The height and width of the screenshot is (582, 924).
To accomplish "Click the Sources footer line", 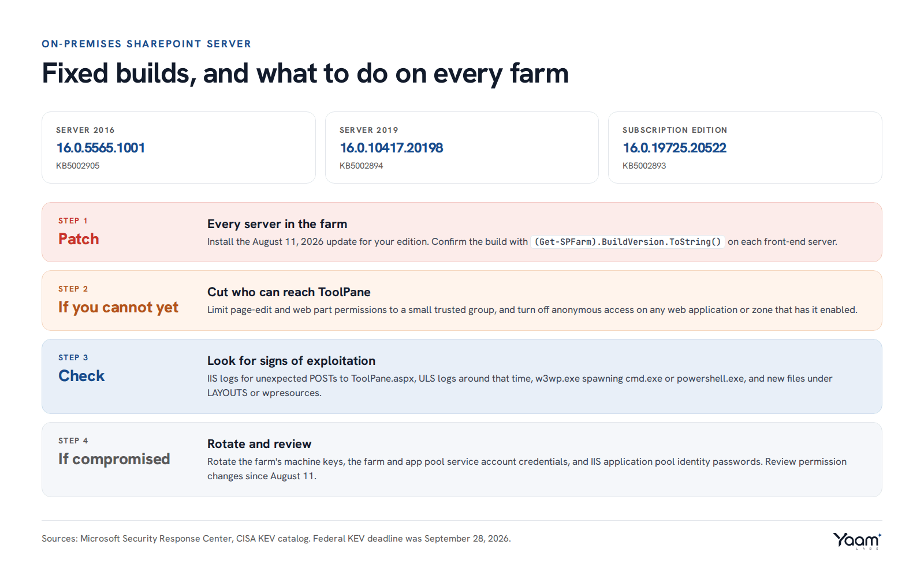I will click(x=276, y=539).
